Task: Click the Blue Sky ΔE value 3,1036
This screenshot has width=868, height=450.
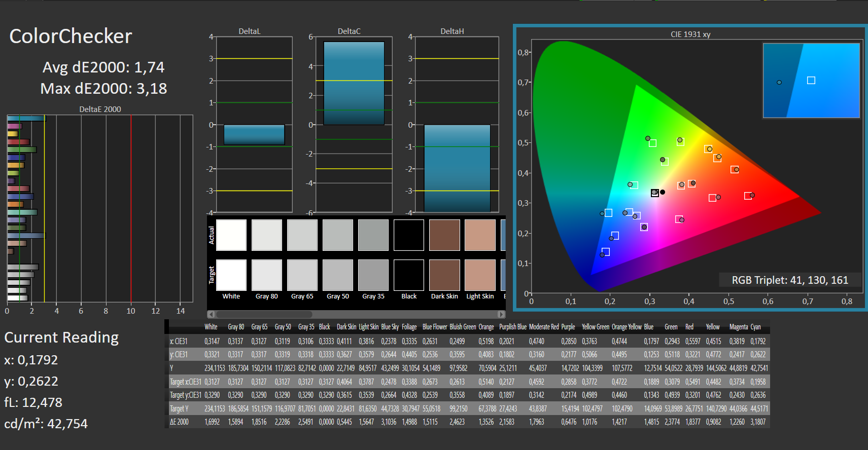Action: point(389,422)
